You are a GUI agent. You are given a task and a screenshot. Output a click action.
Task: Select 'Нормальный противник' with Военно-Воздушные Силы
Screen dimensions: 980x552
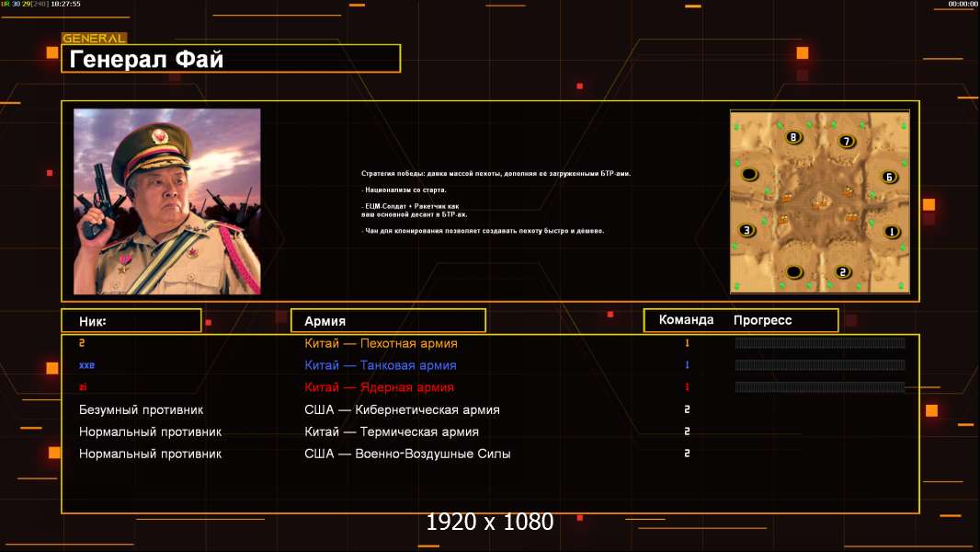(x=150, y=454)
